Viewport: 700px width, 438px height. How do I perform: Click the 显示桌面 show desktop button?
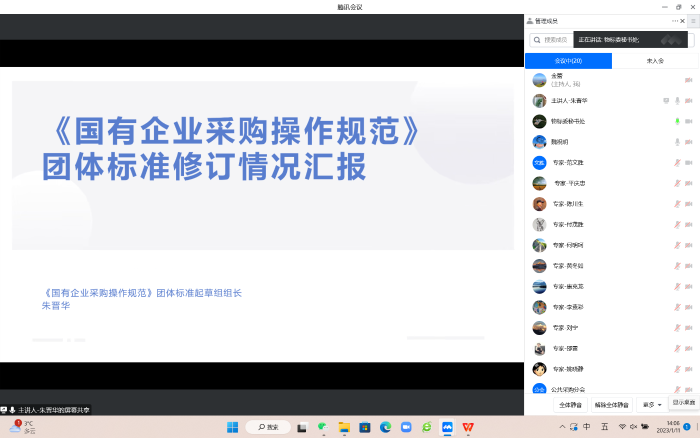pyautogui.click(x=683, y=402)
